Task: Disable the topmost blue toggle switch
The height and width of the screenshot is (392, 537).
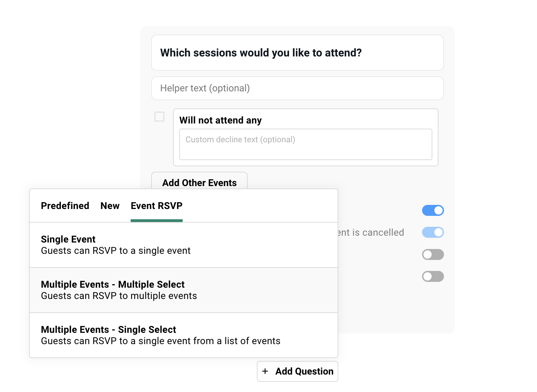Action: coord(433,210)
